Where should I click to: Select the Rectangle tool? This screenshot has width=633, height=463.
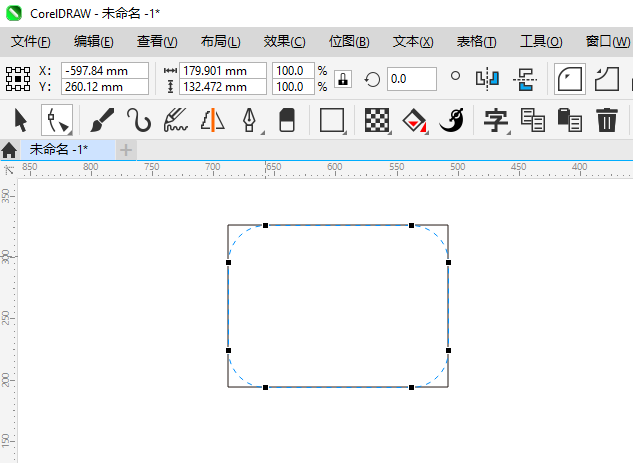pos(332,120)
